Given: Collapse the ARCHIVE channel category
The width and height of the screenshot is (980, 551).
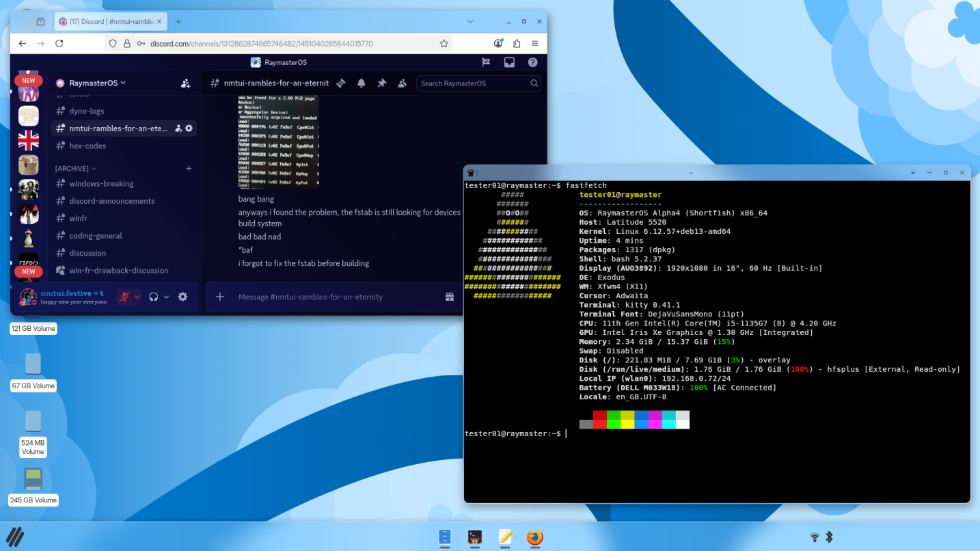Looking at the screenshot, I should pyautogui.click(x=76, y=169).
